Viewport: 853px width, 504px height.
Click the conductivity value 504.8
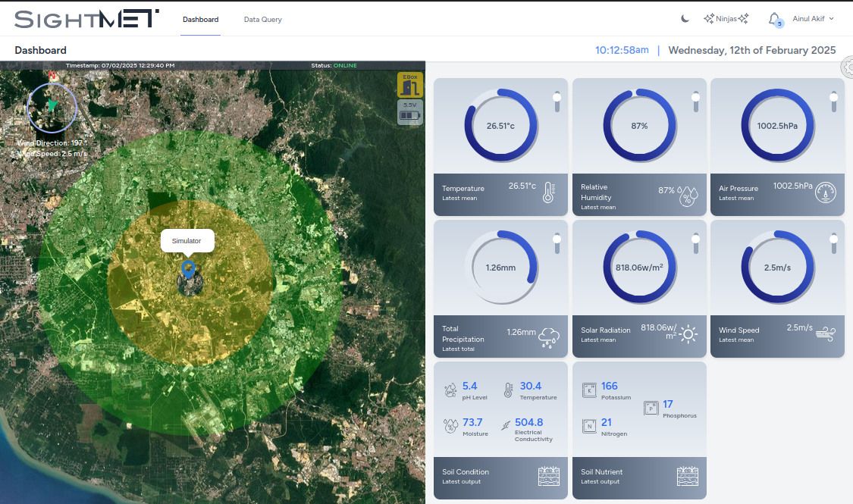pos(528,422)
